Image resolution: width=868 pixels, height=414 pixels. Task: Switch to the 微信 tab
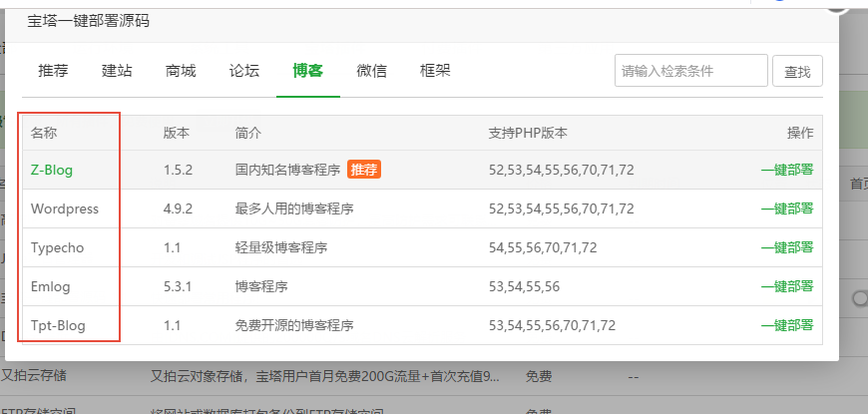[371, 71]
